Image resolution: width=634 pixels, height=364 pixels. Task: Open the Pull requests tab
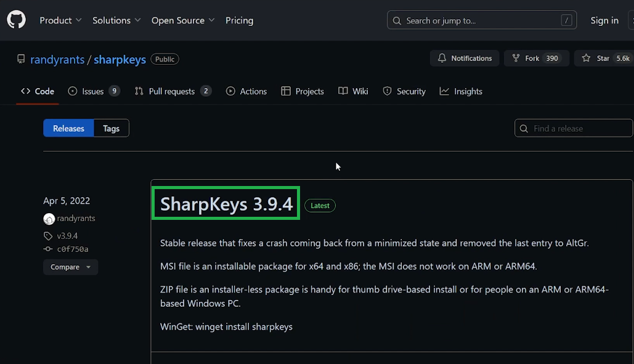(x=173, y=91)
